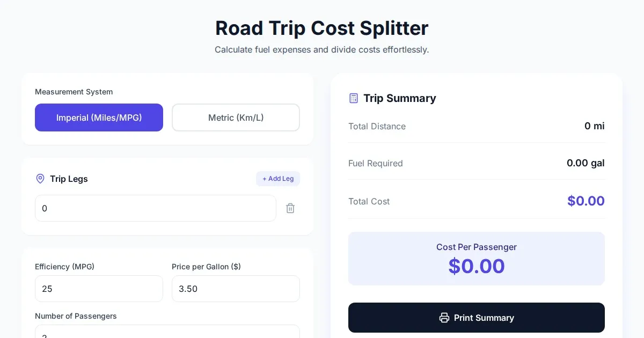Click the Number of Passengers input

[167, 333]
